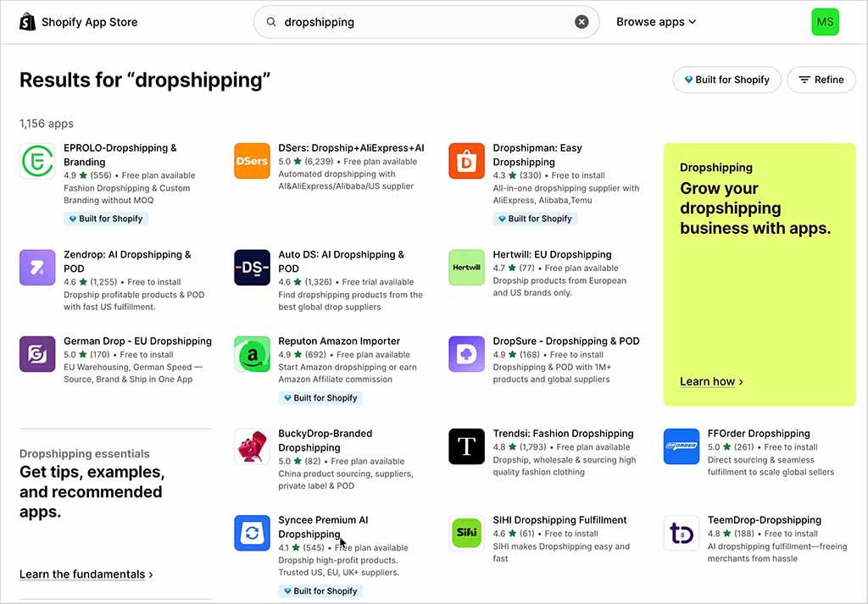Click Learn how in green banner
Screen dimensions: 868x604
tap(711, 382)
